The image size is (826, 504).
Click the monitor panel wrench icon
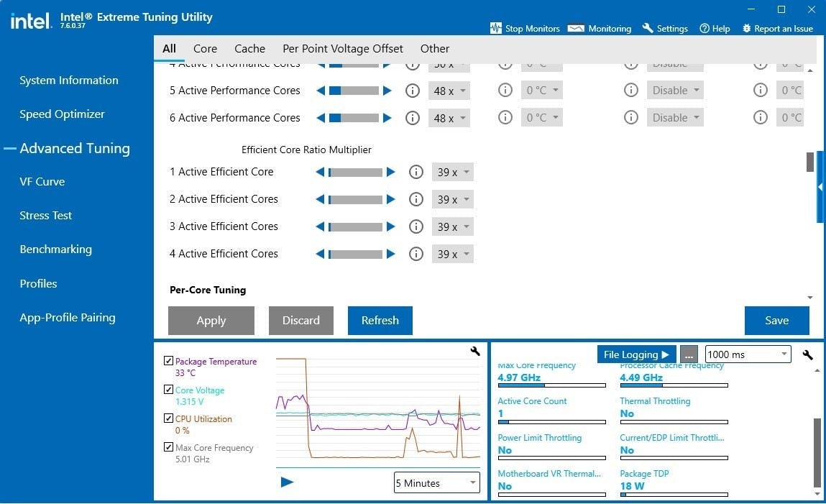tap(807, 354)
